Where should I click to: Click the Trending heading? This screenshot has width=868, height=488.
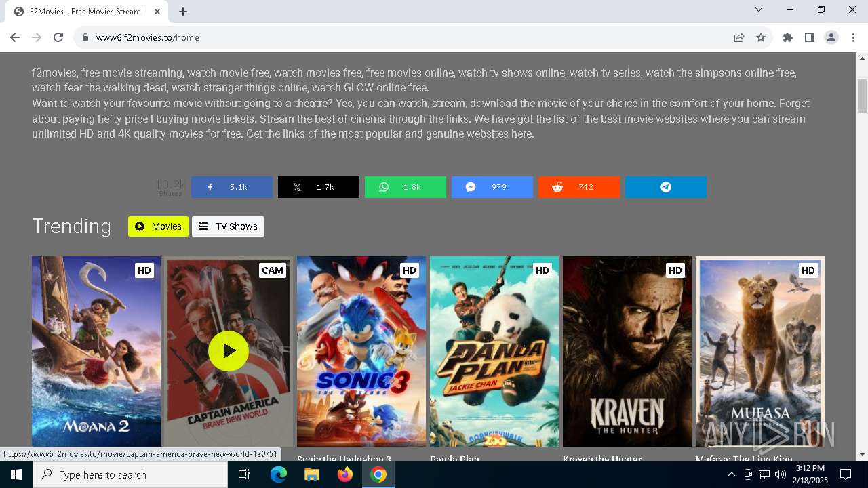[x=71, y=226]
